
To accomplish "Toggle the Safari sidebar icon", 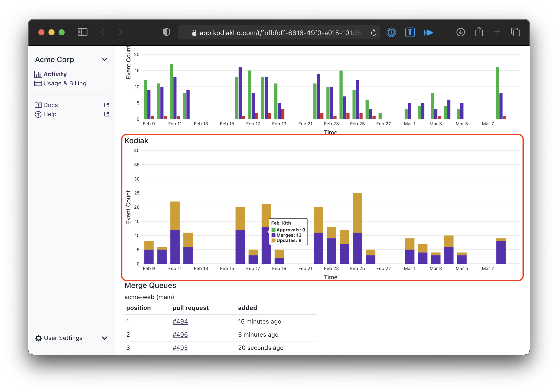I will pyautogui.click(x=83, y=32).
